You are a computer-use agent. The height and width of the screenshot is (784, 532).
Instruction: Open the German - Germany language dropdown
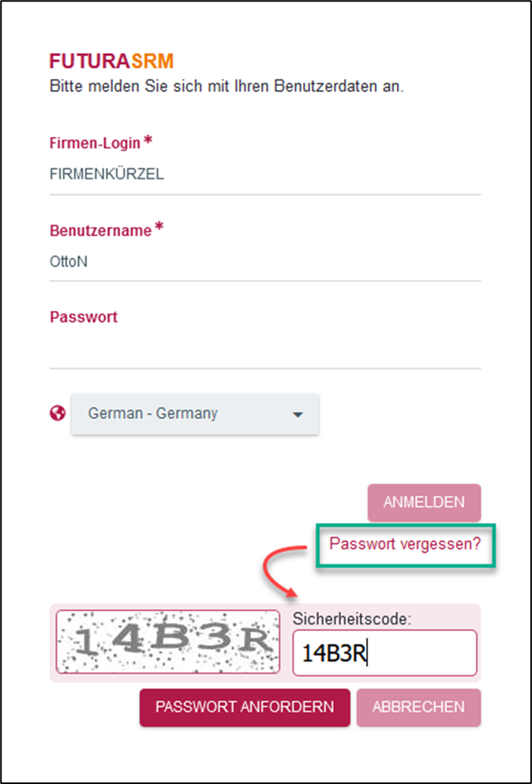pos(194,414)
